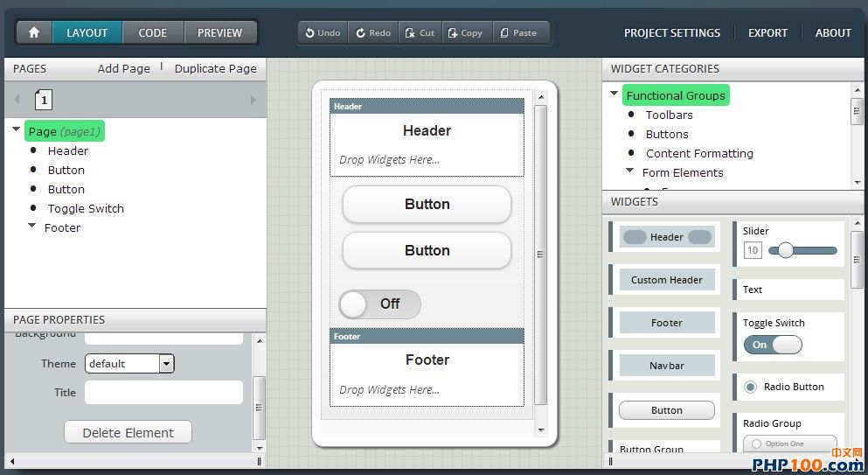Click the Title input field
The width and height of the screenshot is (868, 475).
(x=163, y=393)
